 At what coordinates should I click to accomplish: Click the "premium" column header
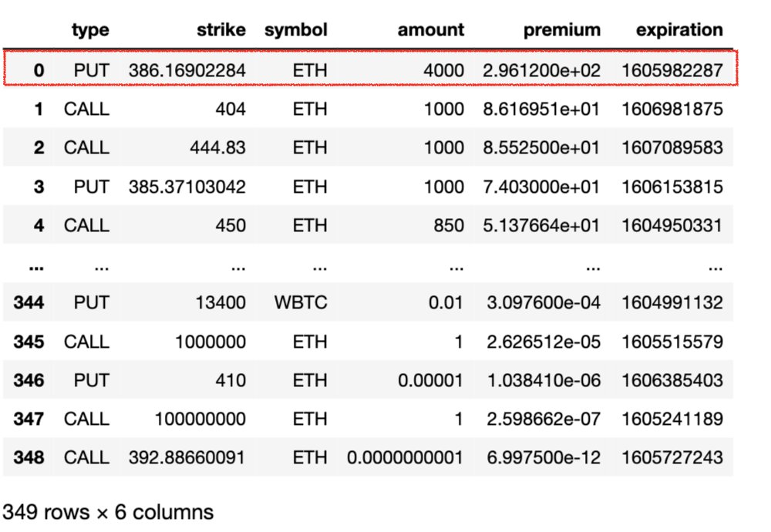click(x=561, y=29)
